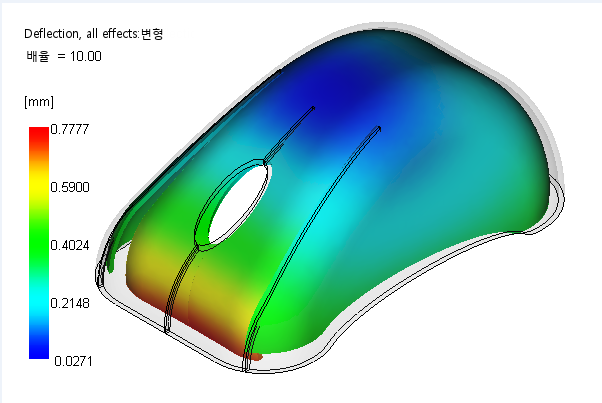Select the scale factor text '배율 = 10.00'
602x403 pixels.
point(64,56)
